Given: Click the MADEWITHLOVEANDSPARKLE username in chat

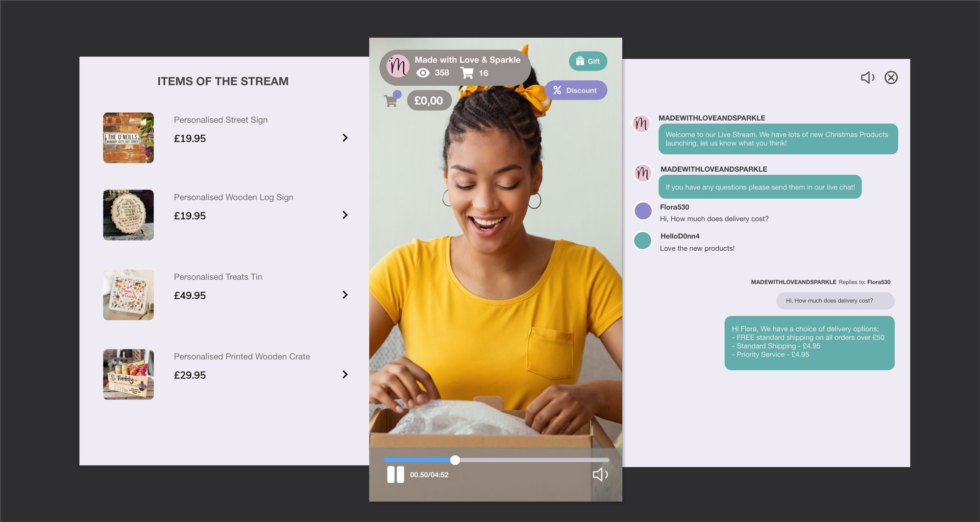Looking at the screenshot, I should 711,118.
